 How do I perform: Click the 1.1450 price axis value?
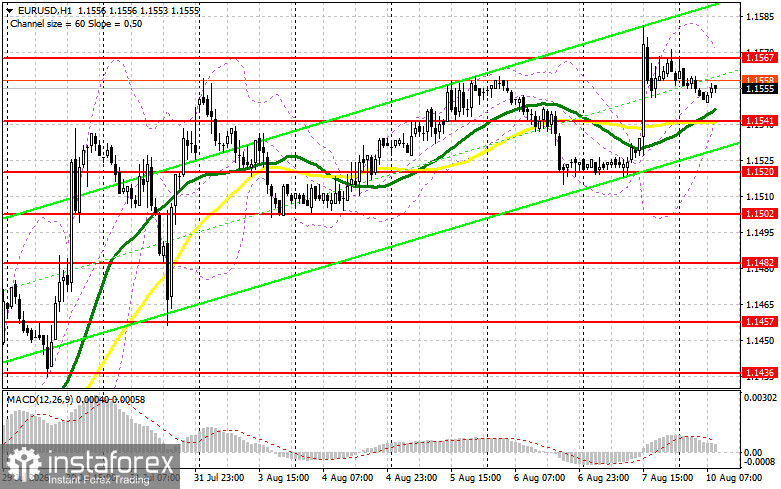point(760,341)
